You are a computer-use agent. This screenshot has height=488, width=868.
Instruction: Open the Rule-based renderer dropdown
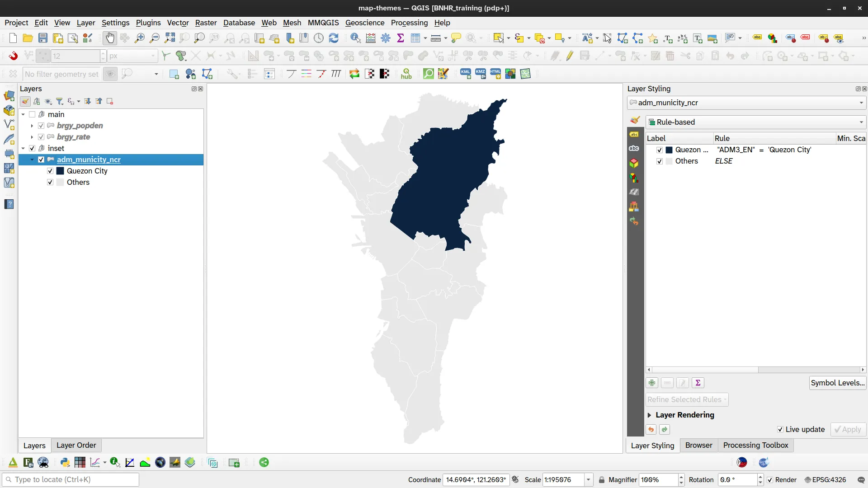[756, 122]
